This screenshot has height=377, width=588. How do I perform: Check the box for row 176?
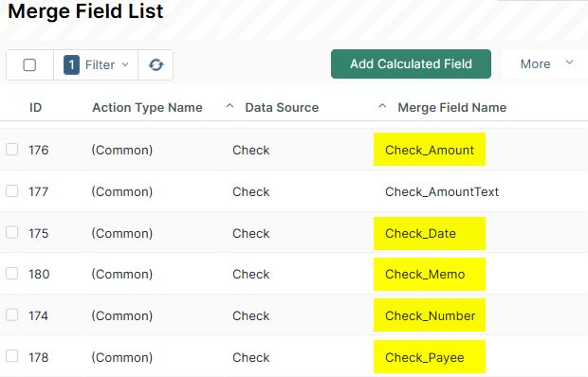(12, 150)
